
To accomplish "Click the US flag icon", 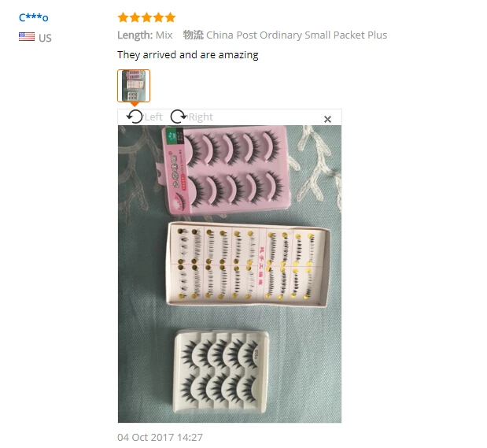I will [x=27, y=37].
